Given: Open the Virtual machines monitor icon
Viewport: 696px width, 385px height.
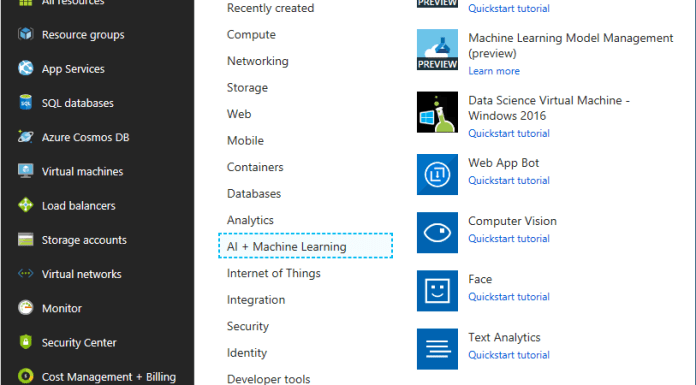Looking at the screenshot, I should point(26,171).
